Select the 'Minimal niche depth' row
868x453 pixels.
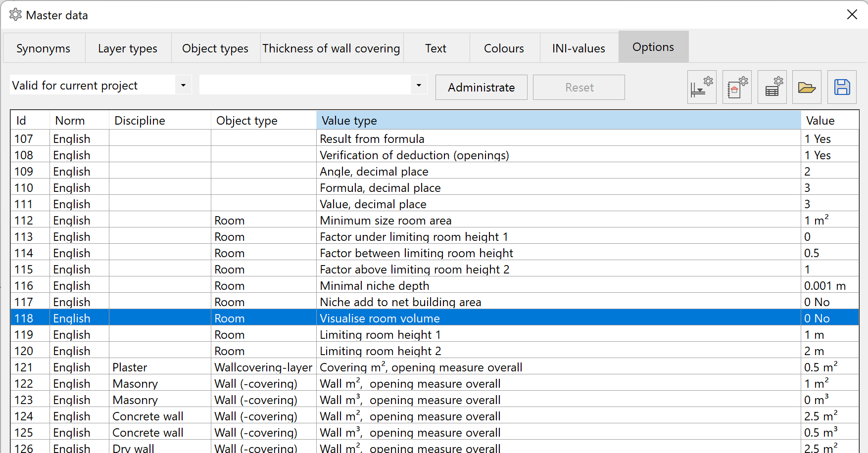(434, 285)
